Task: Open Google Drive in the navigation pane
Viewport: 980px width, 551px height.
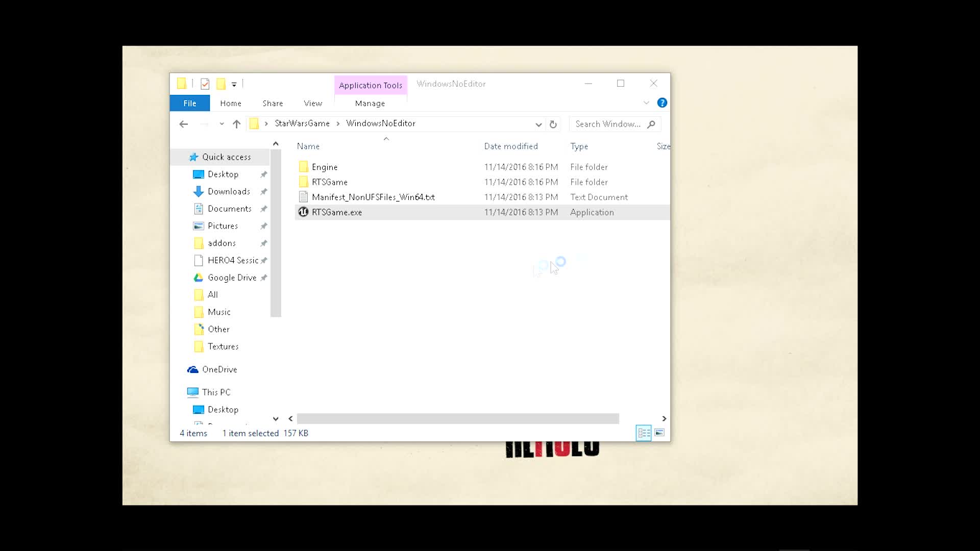Action: pos(232,278)
